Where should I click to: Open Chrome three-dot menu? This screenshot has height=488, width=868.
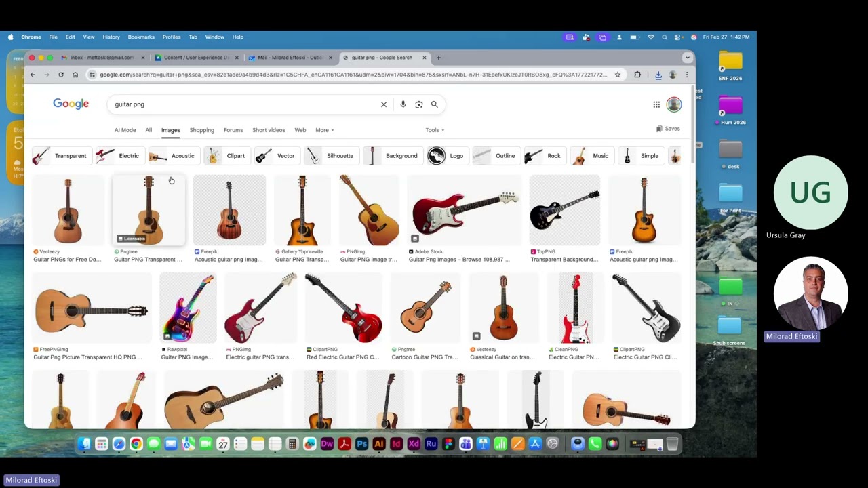687,75
